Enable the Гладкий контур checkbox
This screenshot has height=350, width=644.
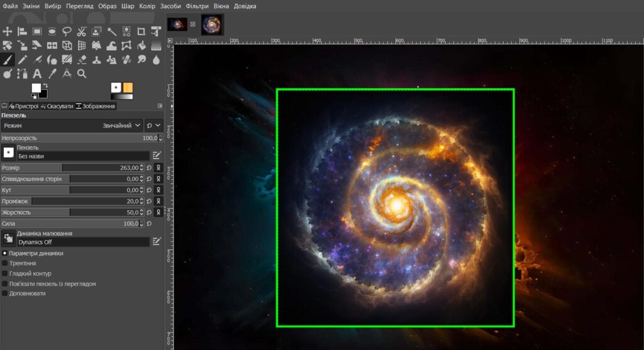click(x=5, y=274)
